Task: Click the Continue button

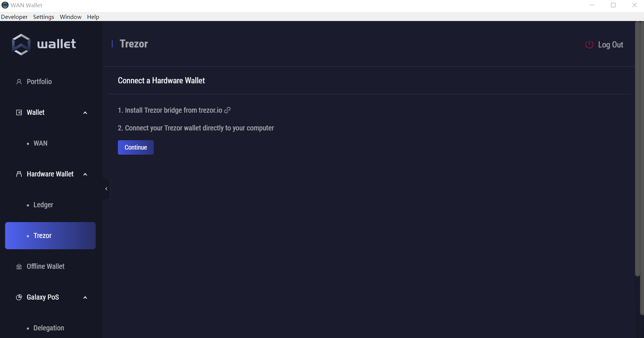Action: [x=136, y=147]
